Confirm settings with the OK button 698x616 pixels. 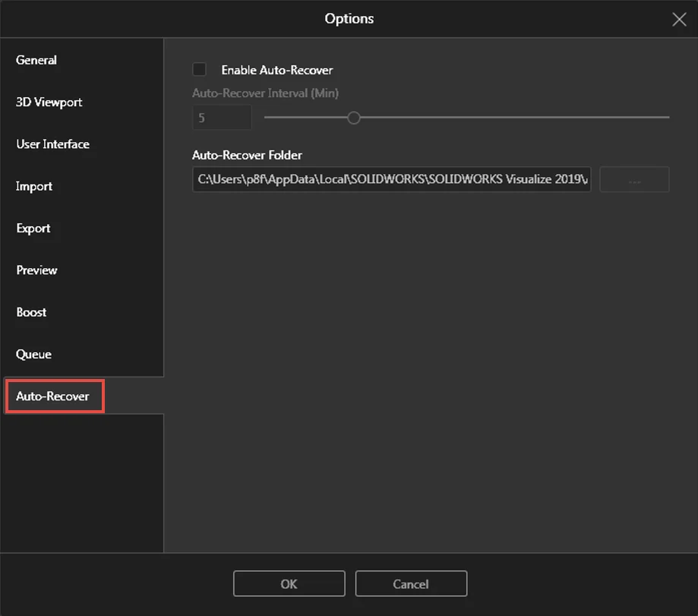pyautogui.click(x=289, y=583)
